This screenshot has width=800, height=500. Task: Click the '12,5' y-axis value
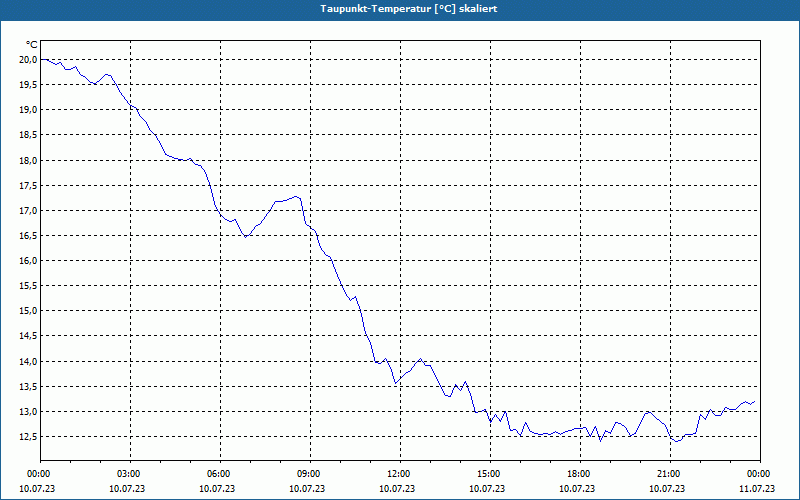point(29,437)
